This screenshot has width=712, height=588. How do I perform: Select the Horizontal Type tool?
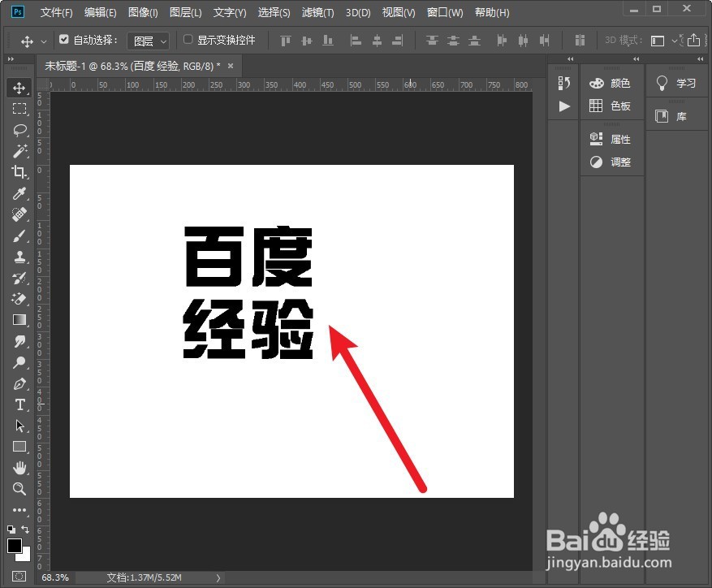pyautogui.click(x=19, y=404)
